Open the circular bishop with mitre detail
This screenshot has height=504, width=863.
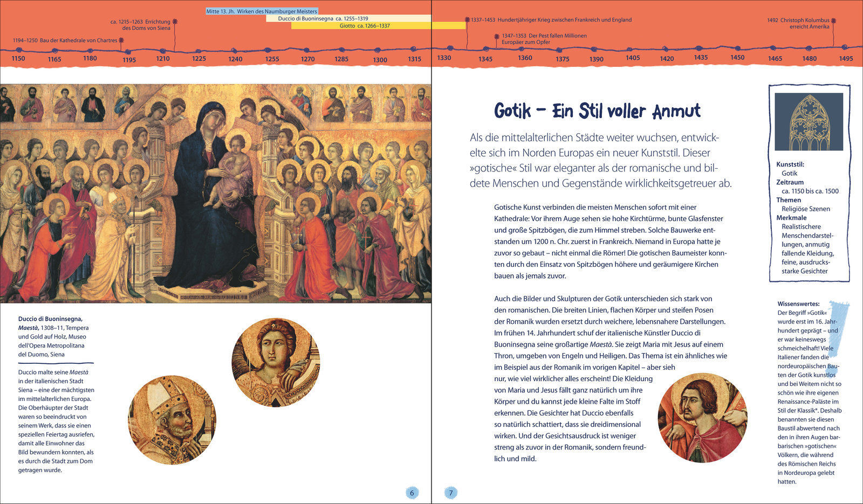pos(172,420)
